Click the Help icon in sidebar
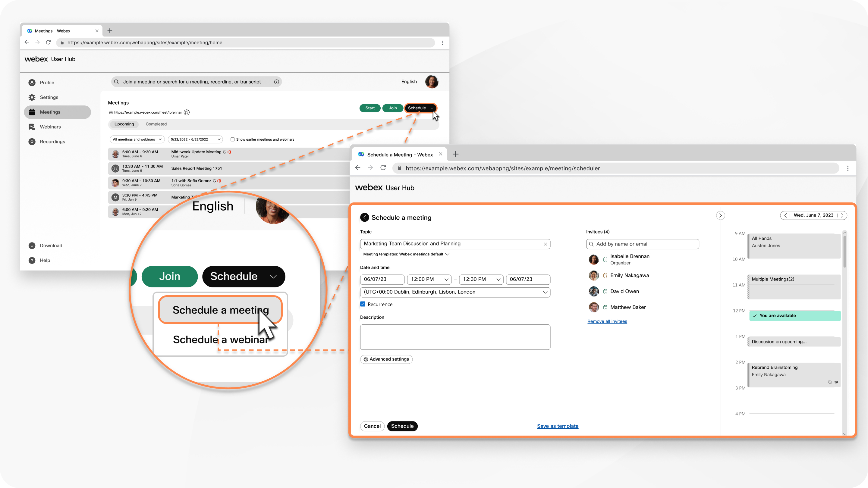This screenshot has height=488, width=868. (x=32, y=260)
